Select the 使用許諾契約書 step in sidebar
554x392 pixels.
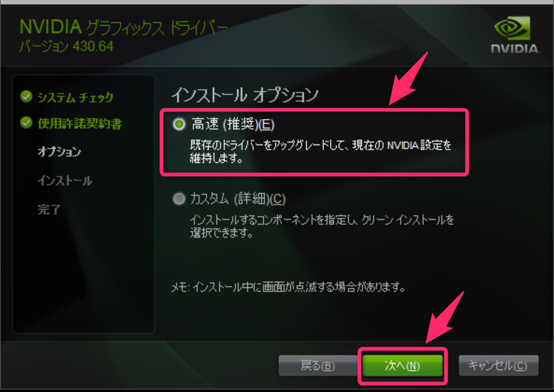[x=80, y=124]
